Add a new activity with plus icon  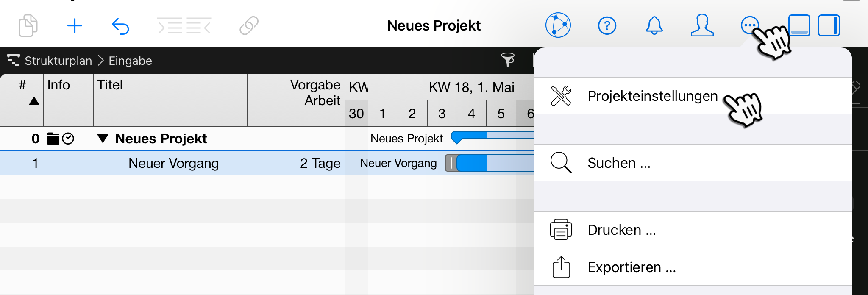coord(75,26)
